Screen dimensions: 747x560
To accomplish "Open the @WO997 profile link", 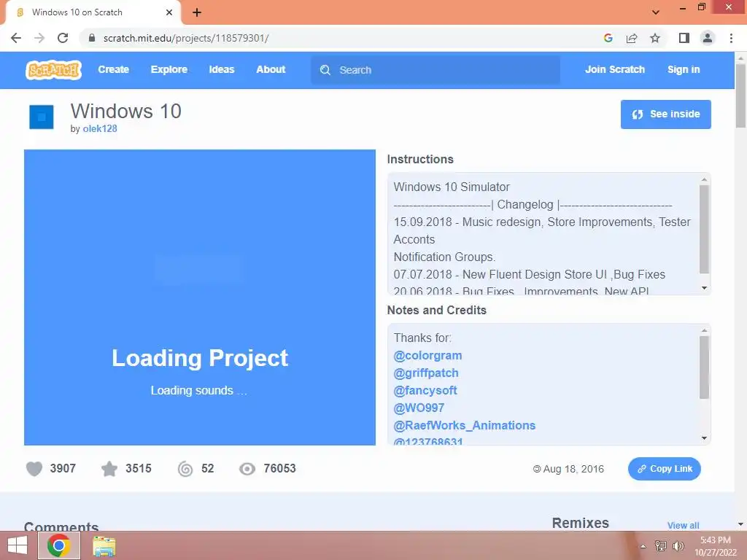I will [419, 408].
